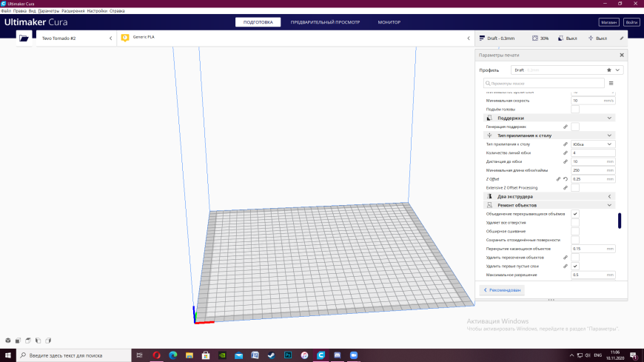Click Максимальное разрешение value field
The width and height of the screenshot is (644, 362).
(x=593, y=275)
